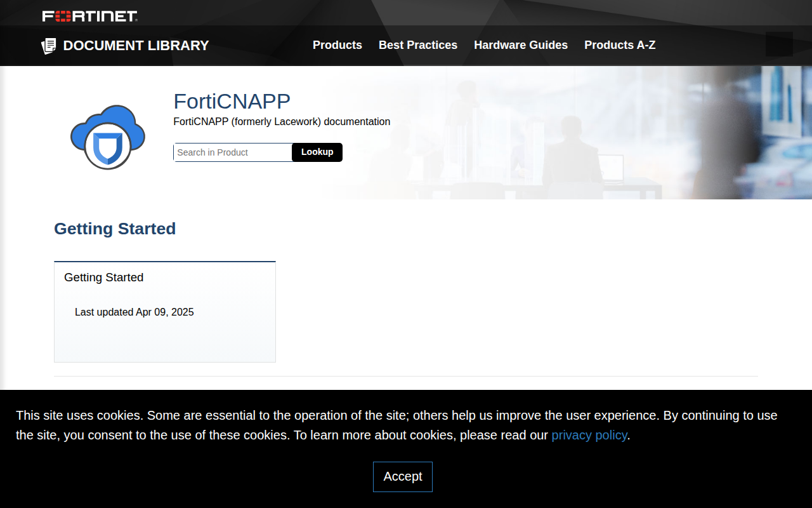Click the FortiCNAPP cloud shield icon
This screenshot has height=508, width=812.
(108, 137)
